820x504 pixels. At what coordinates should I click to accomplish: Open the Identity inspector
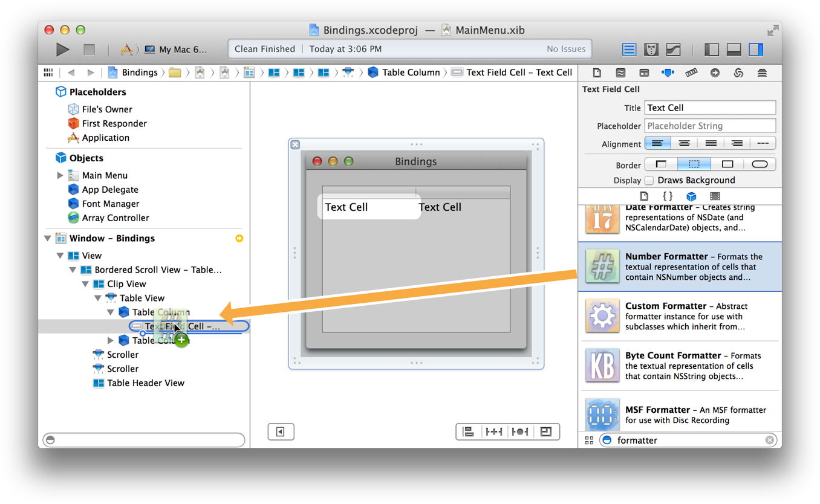point(644,73)
